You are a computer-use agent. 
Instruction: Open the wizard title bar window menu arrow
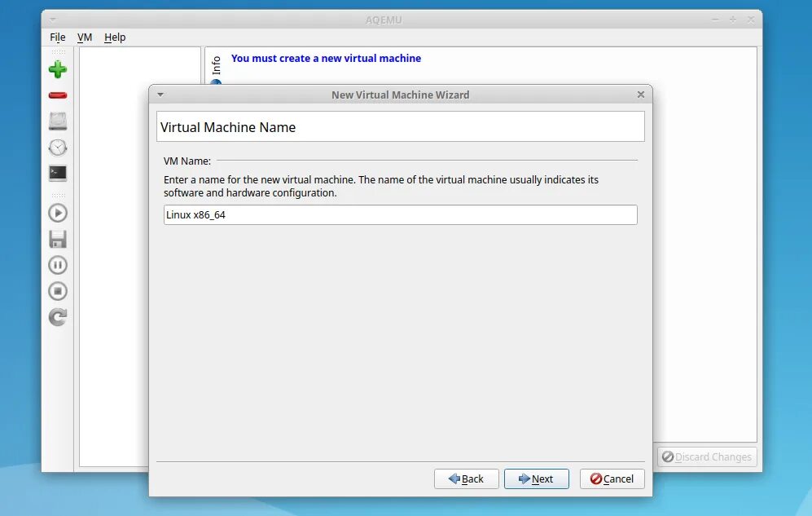point(160,95)
